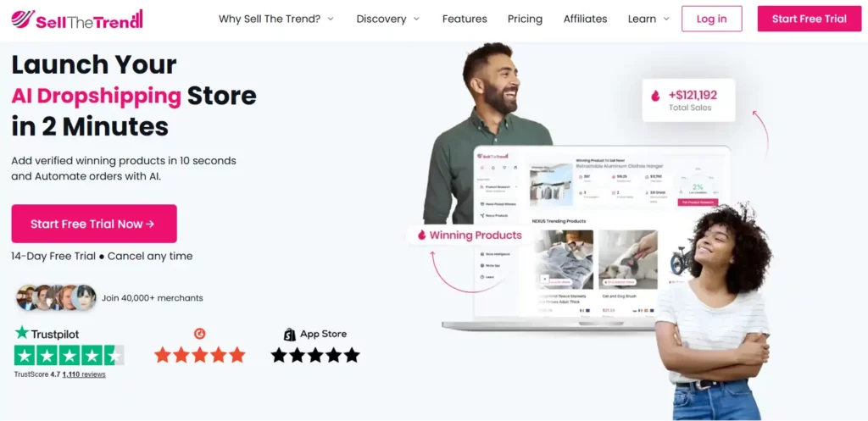Click Start Free Trial in header
The height and width of the screenshot is (421, 868).
point(810,19)
